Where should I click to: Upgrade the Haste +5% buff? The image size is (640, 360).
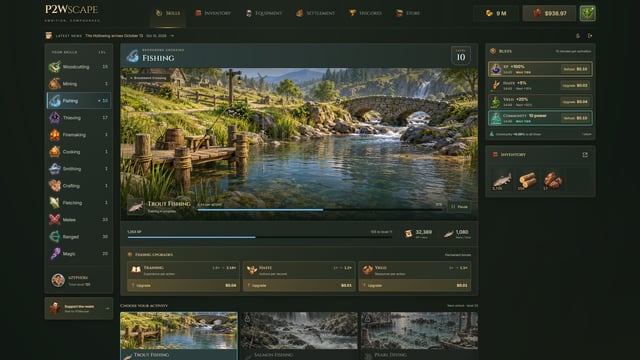(x=575, y=85)
